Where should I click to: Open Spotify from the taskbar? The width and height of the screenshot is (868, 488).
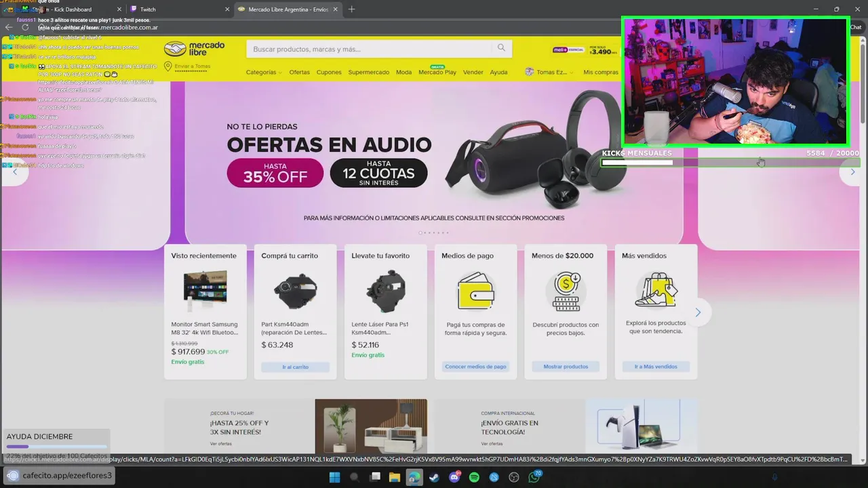pos(474,477)
